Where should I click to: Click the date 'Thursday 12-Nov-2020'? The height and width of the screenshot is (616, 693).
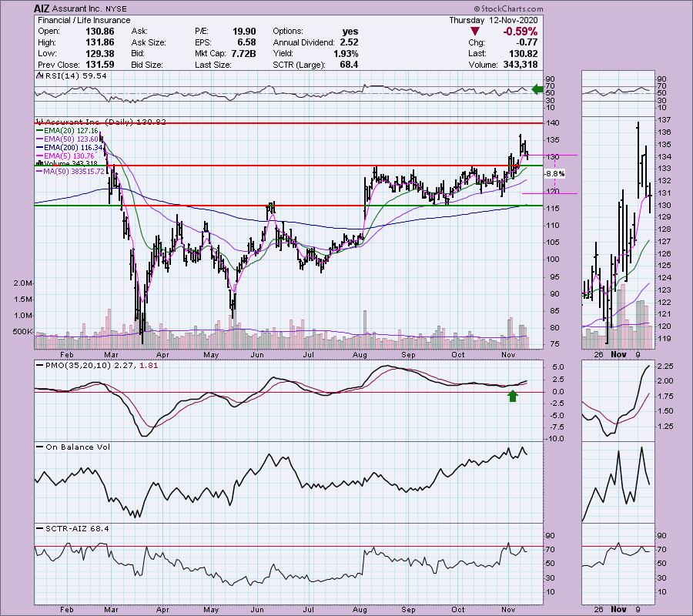pyautogui.click(x=494, y=20)
